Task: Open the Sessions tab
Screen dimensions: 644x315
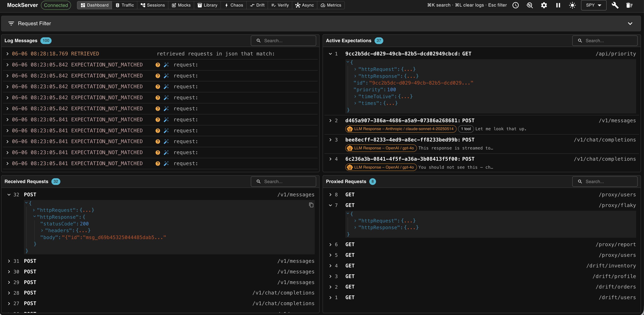Action: point(153,5)
